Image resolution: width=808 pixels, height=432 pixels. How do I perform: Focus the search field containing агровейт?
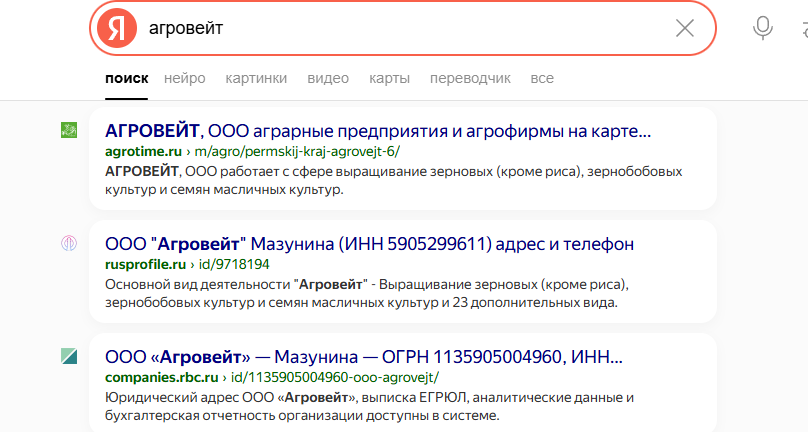(405, 28)
